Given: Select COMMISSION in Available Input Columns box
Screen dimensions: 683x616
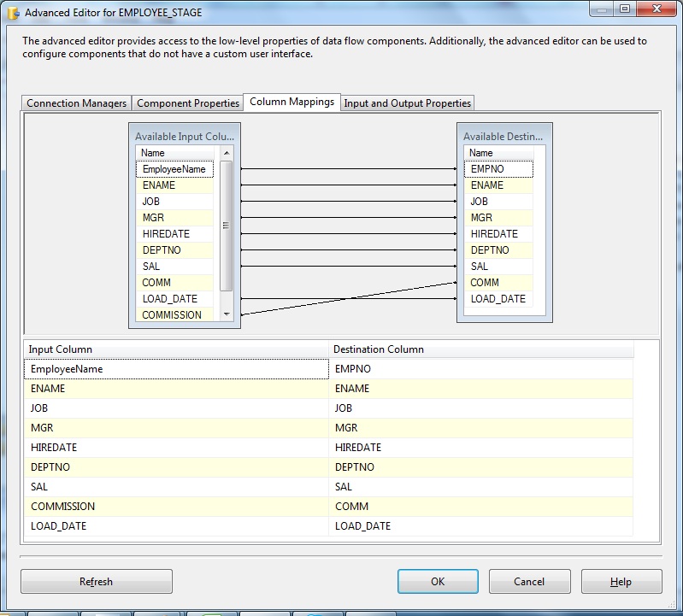Looking at the screenshot, I should (174, 314).
